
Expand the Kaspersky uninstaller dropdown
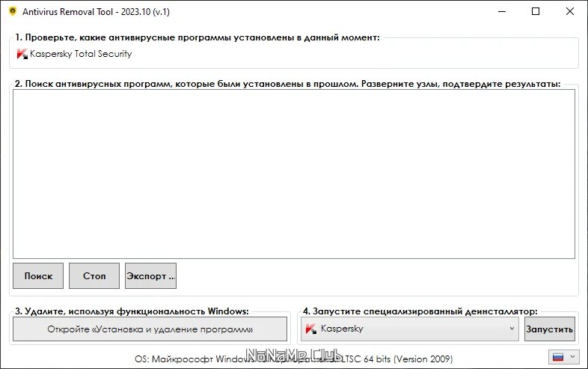tap(410, 329)
